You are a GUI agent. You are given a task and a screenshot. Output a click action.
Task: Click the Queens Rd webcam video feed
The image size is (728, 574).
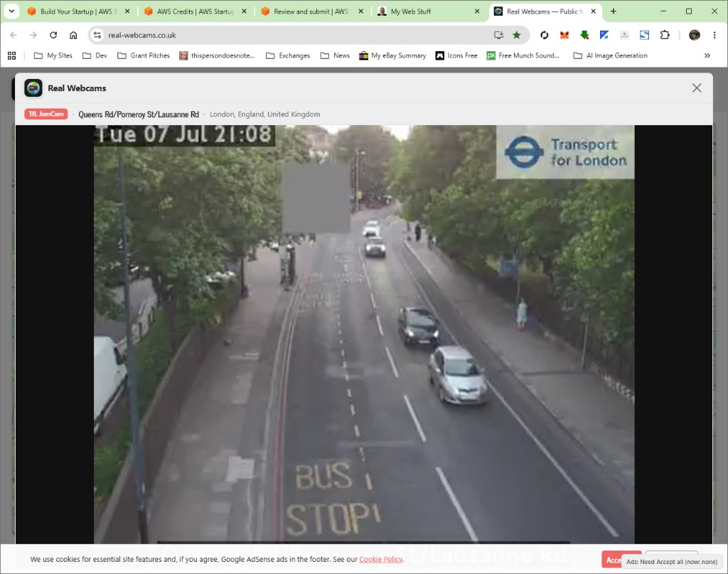pos(364,334)
